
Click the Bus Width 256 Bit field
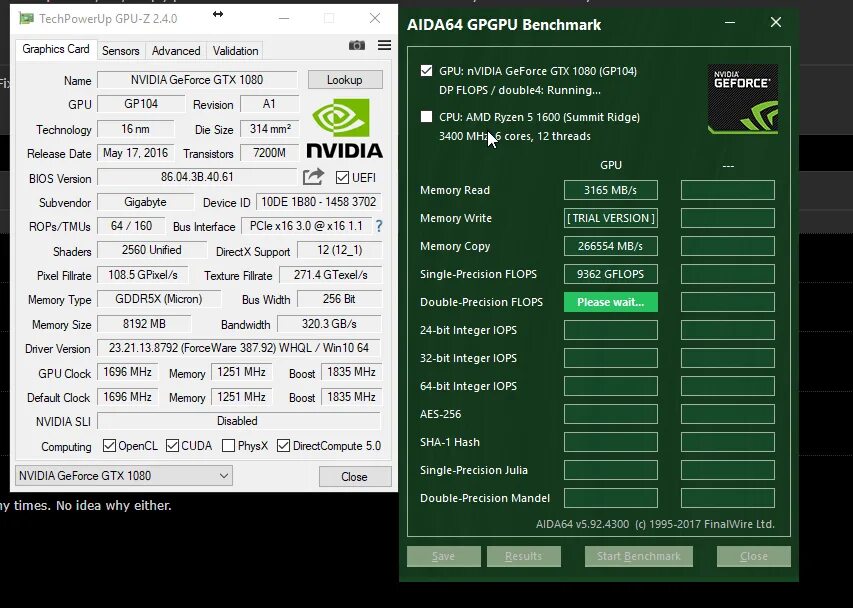click(x=339, y=299)
